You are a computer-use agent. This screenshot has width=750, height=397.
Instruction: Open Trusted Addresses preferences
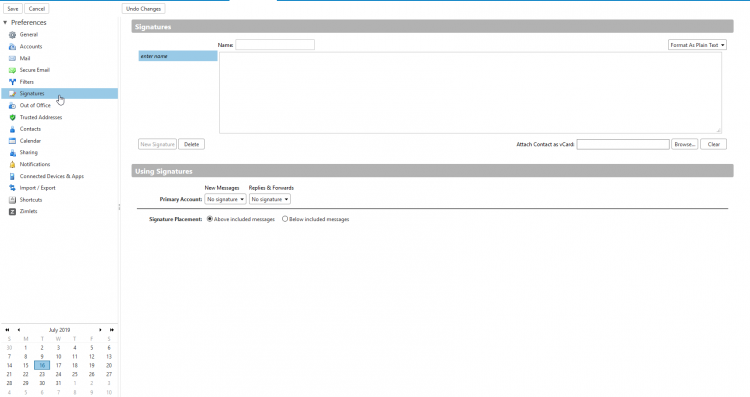click(x=41, y=117)
